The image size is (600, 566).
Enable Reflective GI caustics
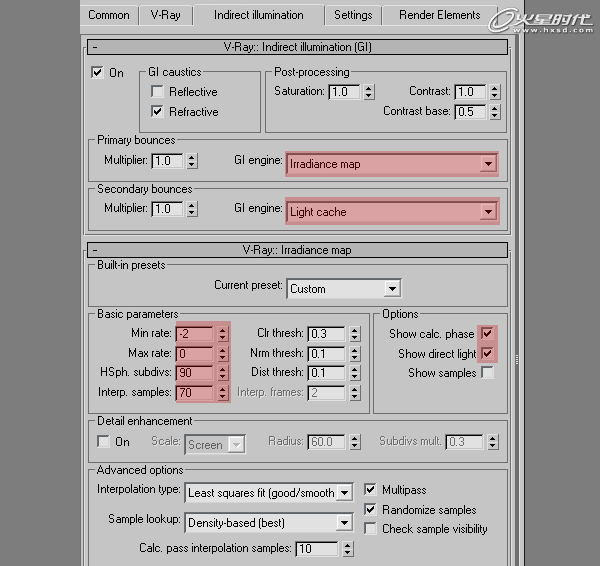click(157, 91)
